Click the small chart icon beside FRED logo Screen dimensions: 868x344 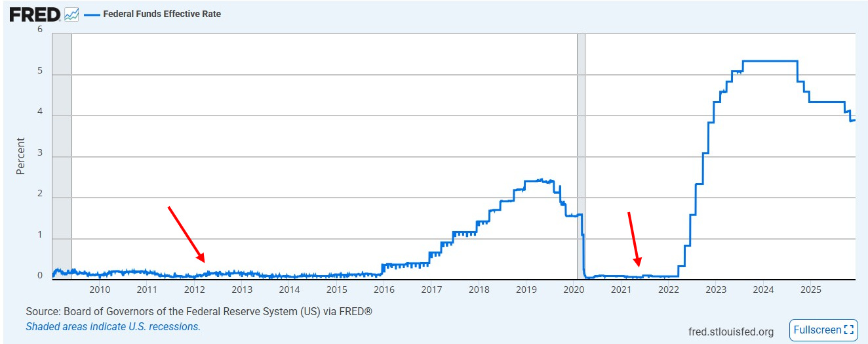coord(71,14)
